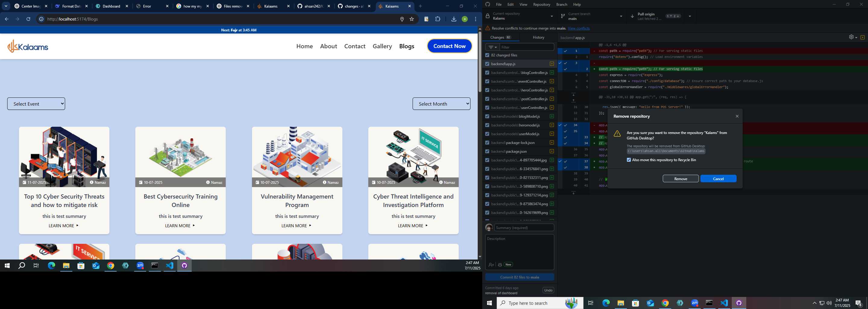
Task: Uncheck 'Also move this repository to Recycle Bin'
Action: (628, 160)
